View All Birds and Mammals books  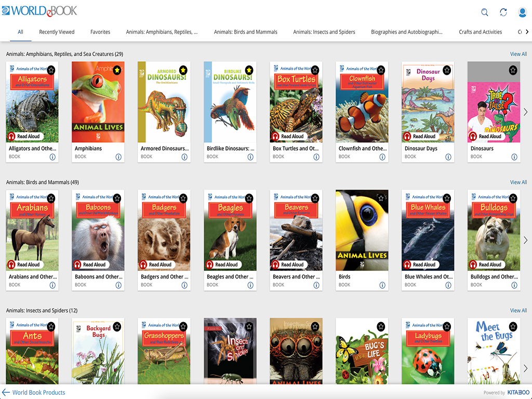pyautogui.click(x=518, y=182)
